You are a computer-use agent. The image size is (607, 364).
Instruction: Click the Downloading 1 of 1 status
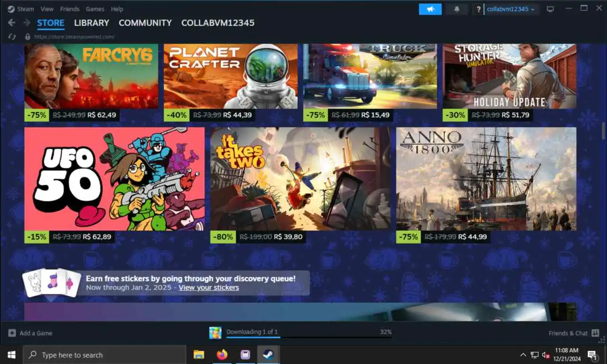(252, 332)
